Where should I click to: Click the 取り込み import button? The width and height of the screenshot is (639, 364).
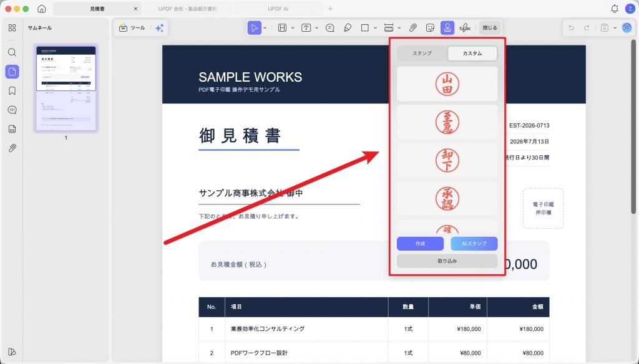(447, 261)
